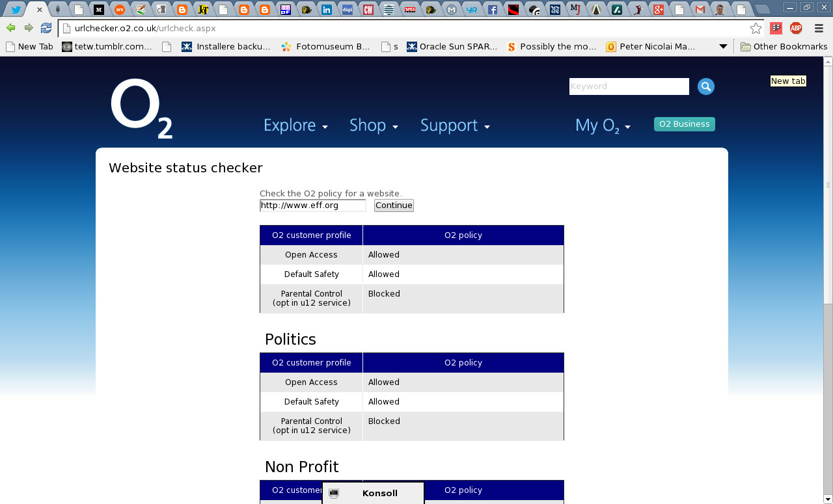This screenshot has height=504, width=833.
Task: Click the page vertical scrollbar
Action: (828, 185)
